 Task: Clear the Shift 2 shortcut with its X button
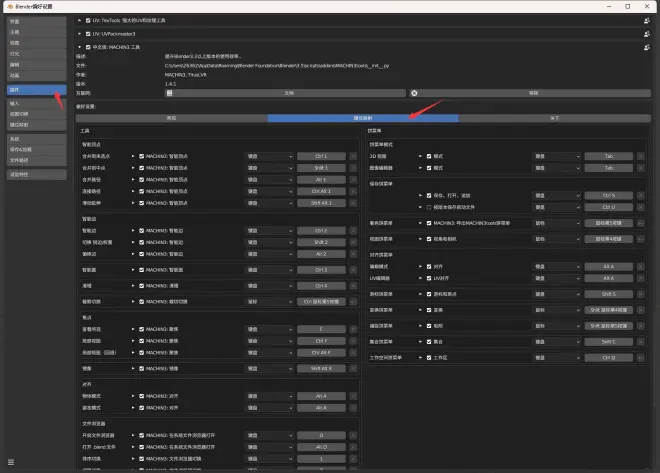click(x=353, y=242)
